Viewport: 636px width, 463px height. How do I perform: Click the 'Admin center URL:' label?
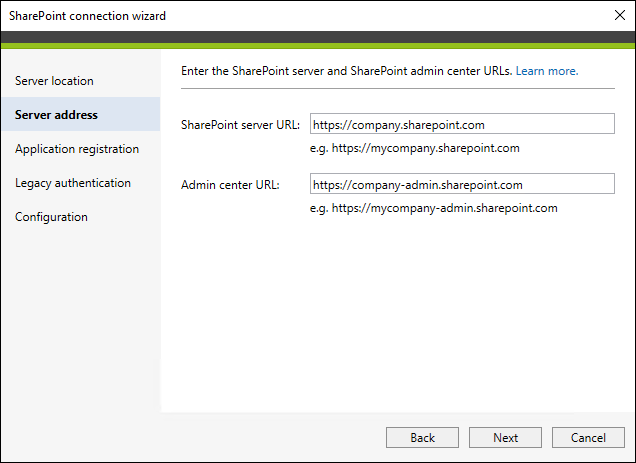[x=230, y=185]
